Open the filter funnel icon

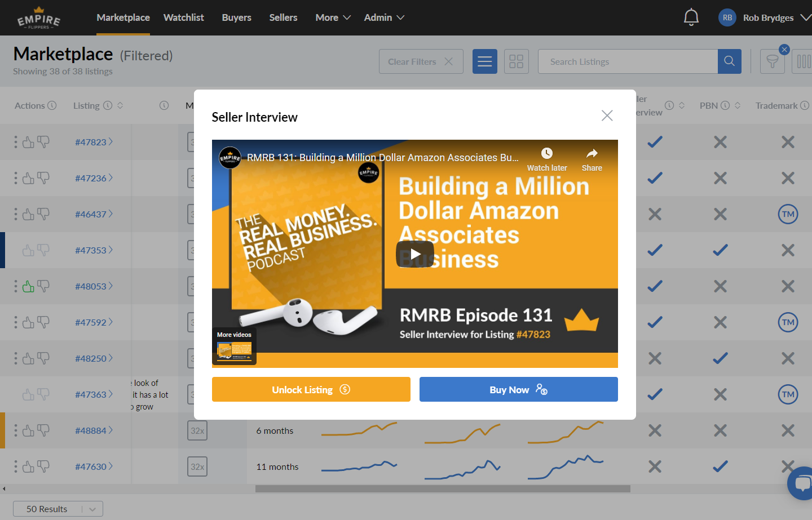[x=773, y=61]
